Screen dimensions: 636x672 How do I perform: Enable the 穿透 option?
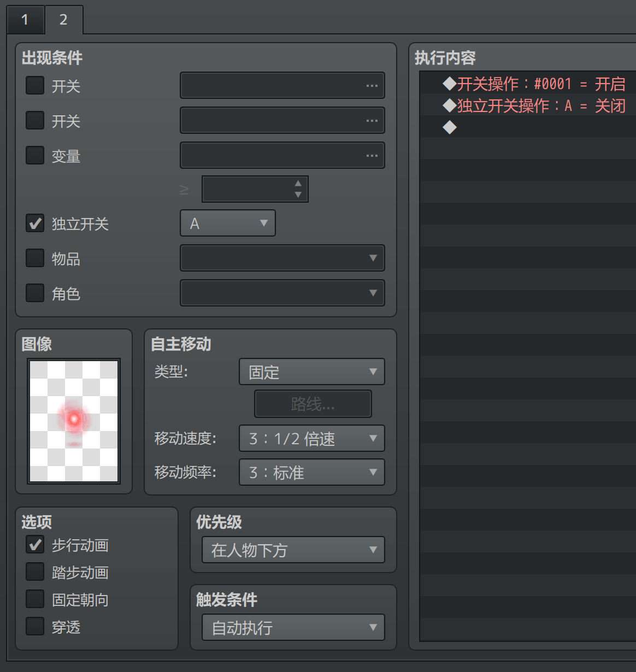pyautogui.click(x=35, y=626)
